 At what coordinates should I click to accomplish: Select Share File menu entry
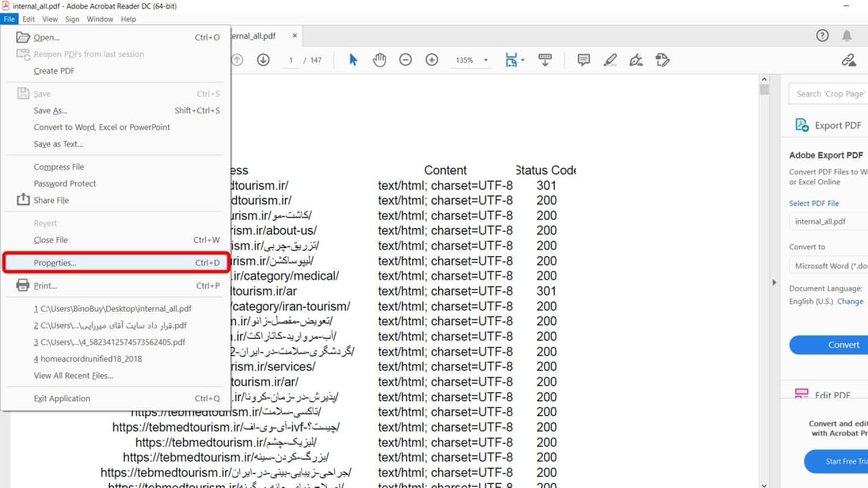(116, 200)
